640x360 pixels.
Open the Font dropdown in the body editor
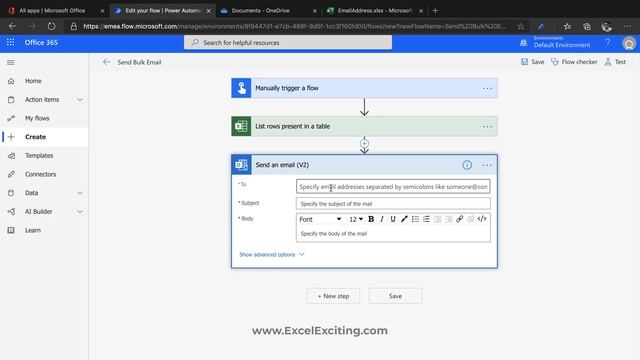[x=320, y=219]
